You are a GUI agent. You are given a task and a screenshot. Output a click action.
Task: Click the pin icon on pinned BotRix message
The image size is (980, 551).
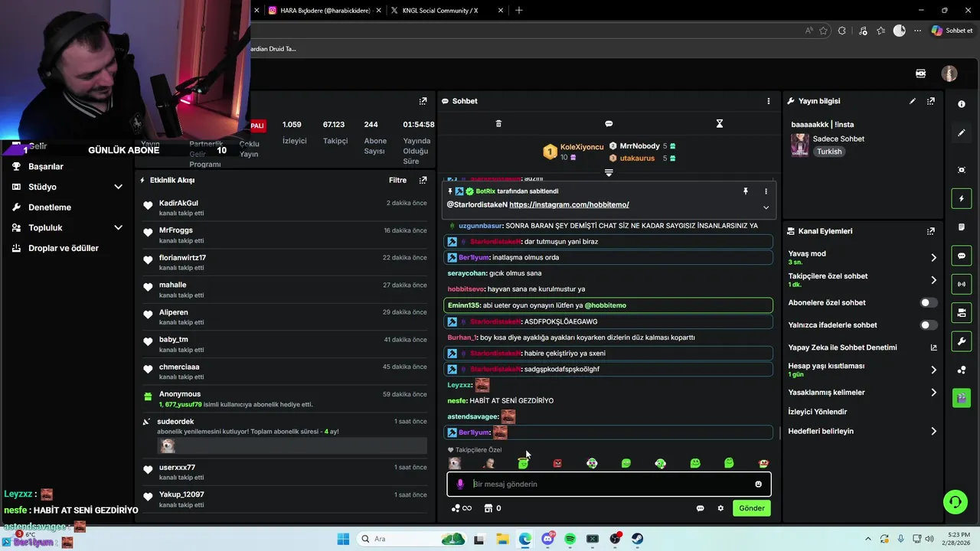pos(745,191)
